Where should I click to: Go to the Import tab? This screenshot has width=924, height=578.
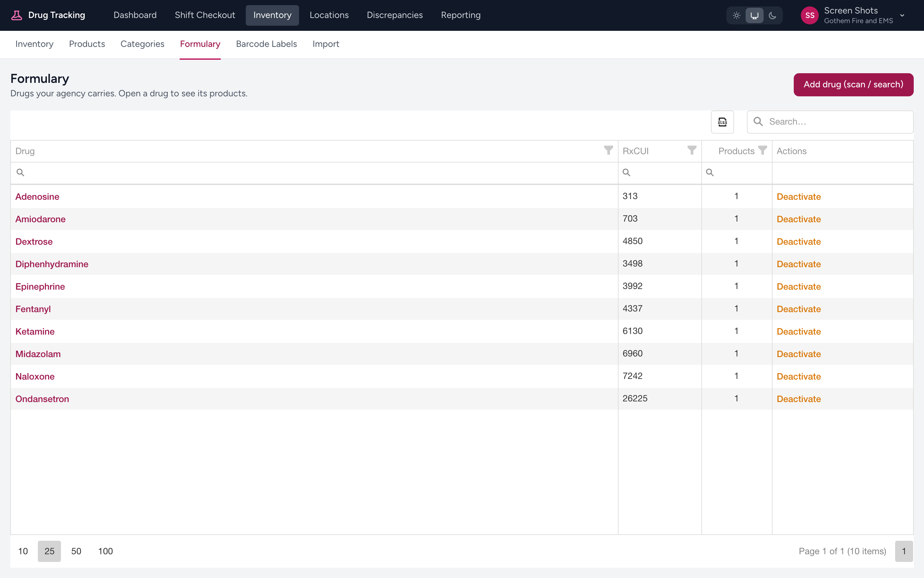tap(326, 44)
